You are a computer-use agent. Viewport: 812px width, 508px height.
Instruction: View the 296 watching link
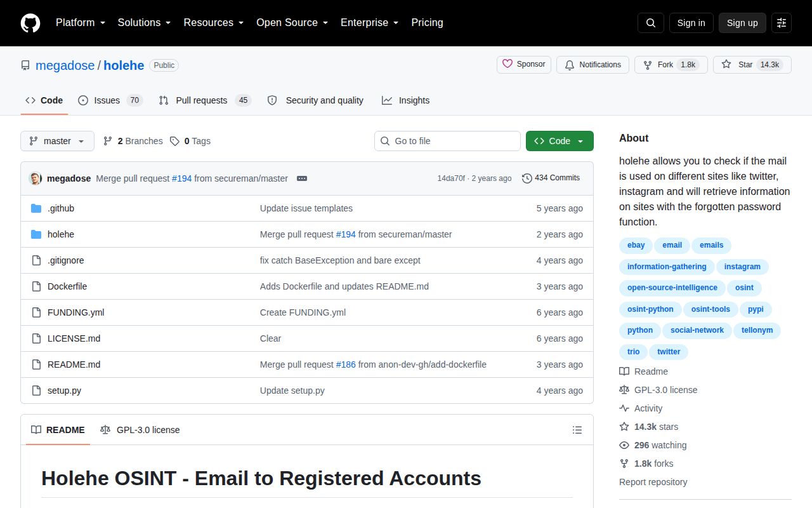pos(653,445)
